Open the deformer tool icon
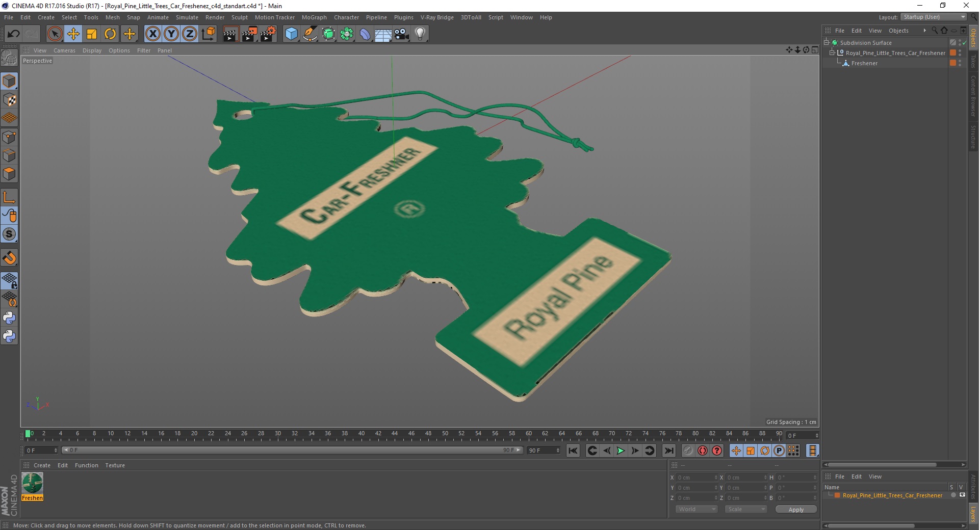Viewport: 980px width, 530px height. coord(366,34)
